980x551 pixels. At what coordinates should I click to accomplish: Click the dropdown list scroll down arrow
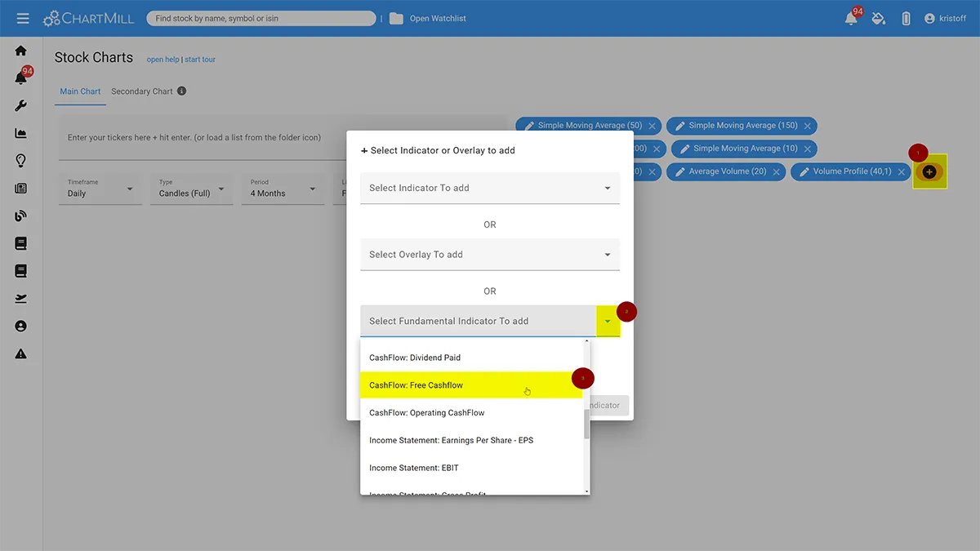(586, 491)
